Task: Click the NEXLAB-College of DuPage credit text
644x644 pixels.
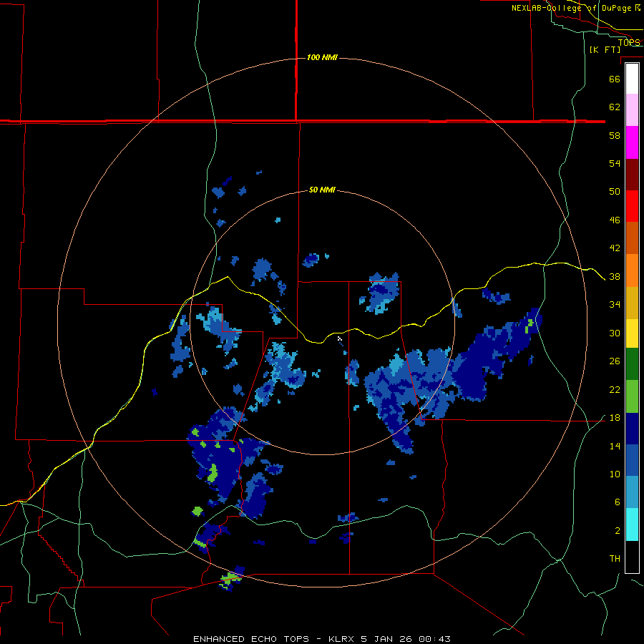Action: pos(575,8)
